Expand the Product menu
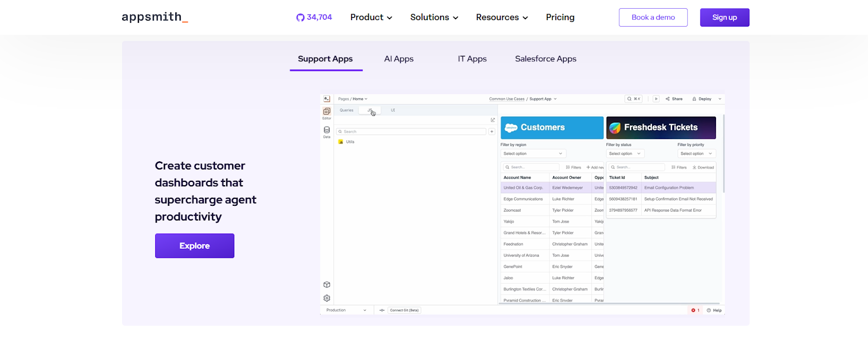Image resolution: width=868 pixels, height=340 pixels. [x=371, y=17]
